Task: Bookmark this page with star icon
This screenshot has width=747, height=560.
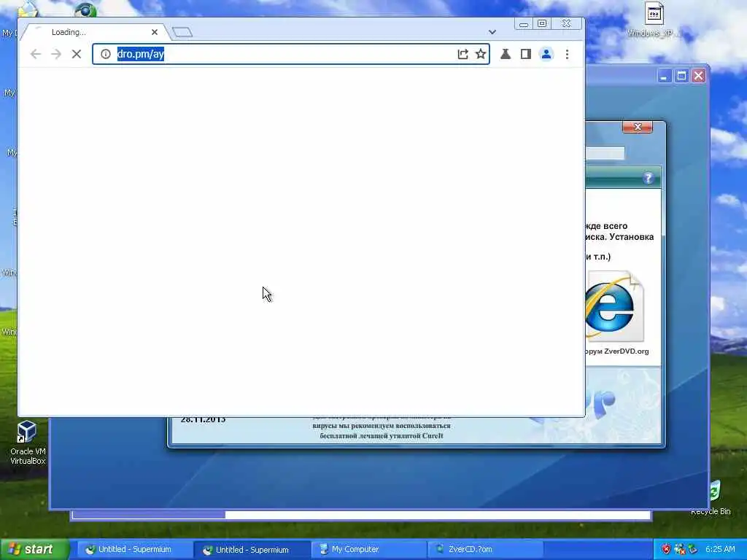Action: point(480,54)
